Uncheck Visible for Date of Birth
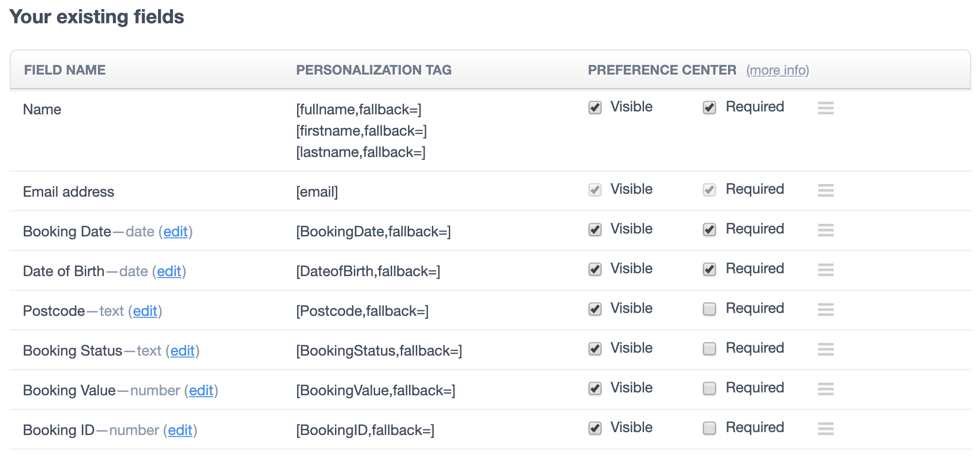Screen dimensions: 980x467 [595, 269]
